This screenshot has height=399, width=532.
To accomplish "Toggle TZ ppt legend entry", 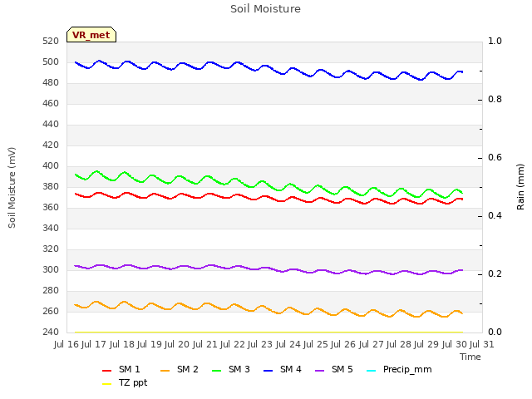I will point(125,383).
